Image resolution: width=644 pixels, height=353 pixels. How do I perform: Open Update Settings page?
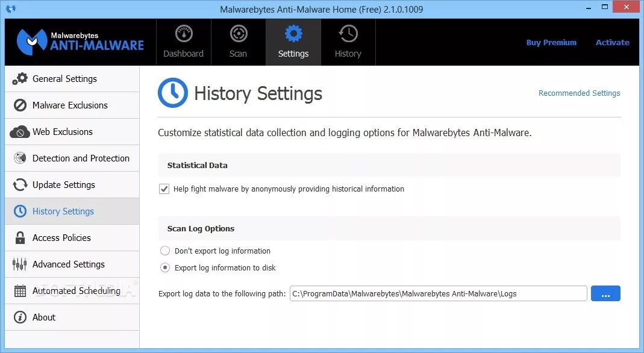pyautogui.click(x=72, y=185)
